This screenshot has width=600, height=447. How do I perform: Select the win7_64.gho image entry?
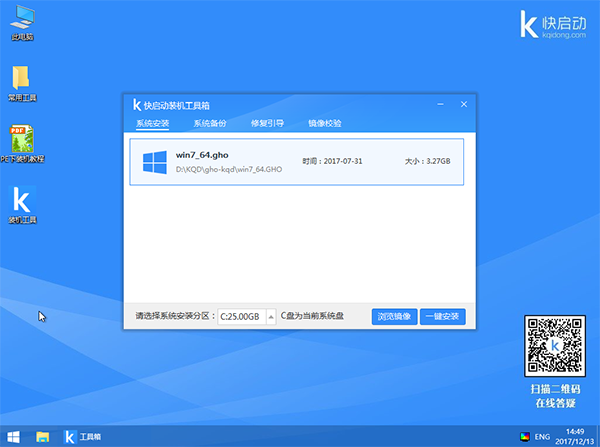pyautogui.click(x=297, y=161)
